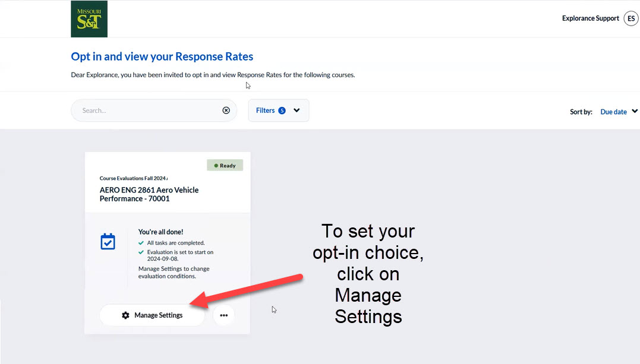640x364 pixels.
Task: Click the Manage Settings button
Action: tap(152, 315)
